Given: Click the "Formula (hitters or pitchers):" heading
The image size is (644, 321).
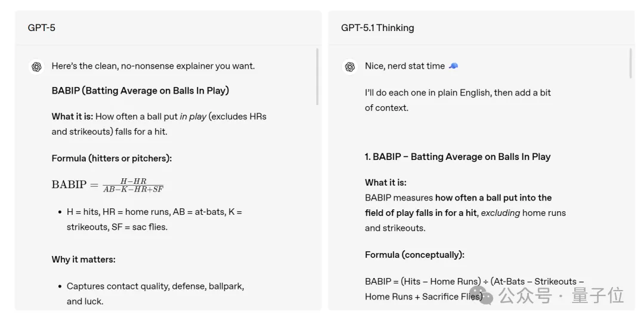Looking at the screenshot, I should pos(112,159).
